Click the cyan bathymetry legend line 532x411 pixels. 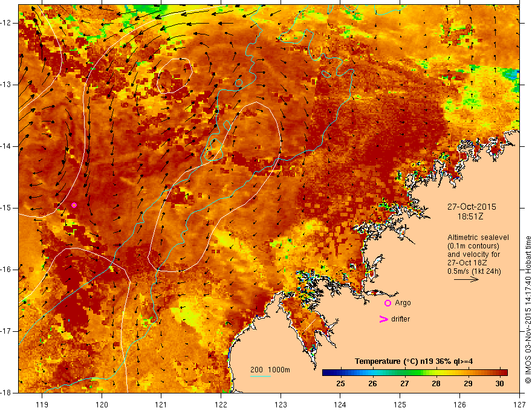[x=260, y=376]
